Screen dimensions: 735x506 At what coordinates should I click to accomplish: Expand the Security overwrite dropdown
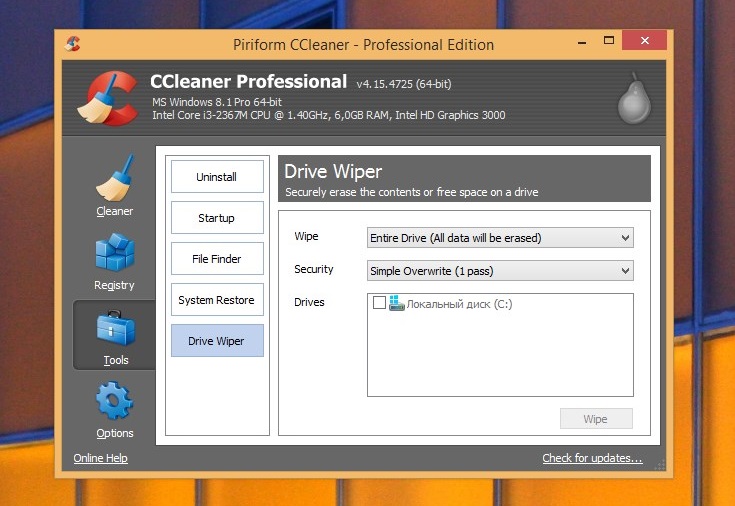pyautogui.click(x=500, y=271)
